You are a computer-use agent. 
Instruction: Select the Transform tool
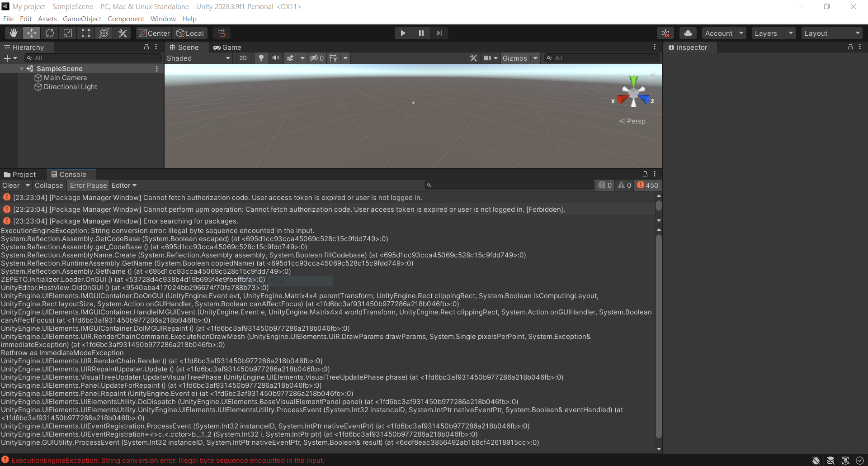(x=104, y=33)
